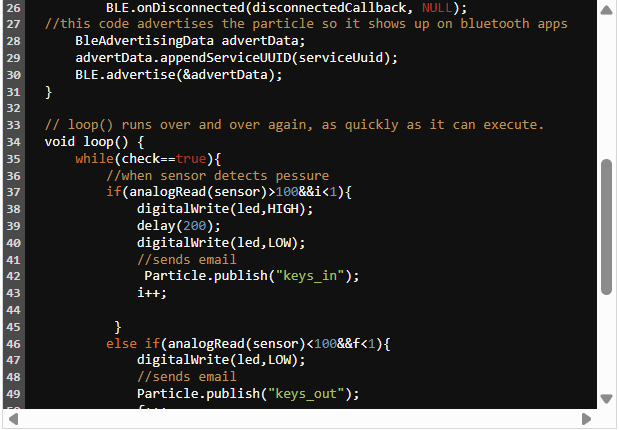The image size is (619, 430).
Task: Click the "i++;" increment statement
Action: (152, 293)
